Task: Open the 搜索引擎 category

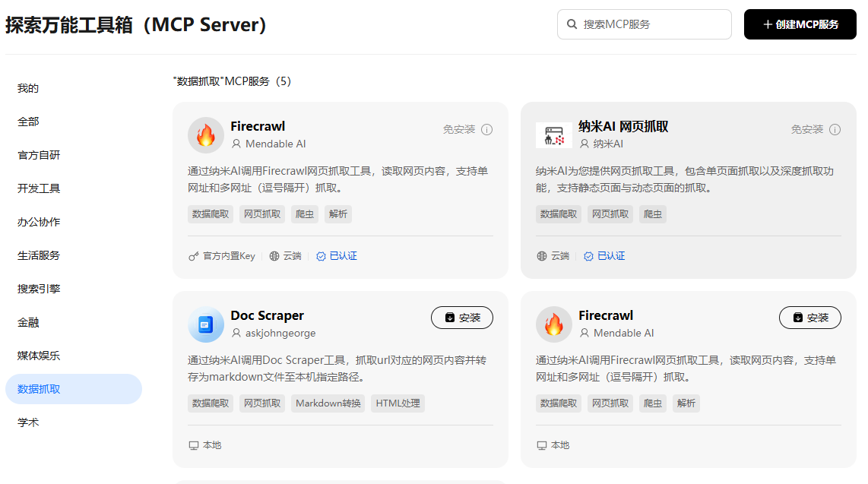Action: pos(39,289)
